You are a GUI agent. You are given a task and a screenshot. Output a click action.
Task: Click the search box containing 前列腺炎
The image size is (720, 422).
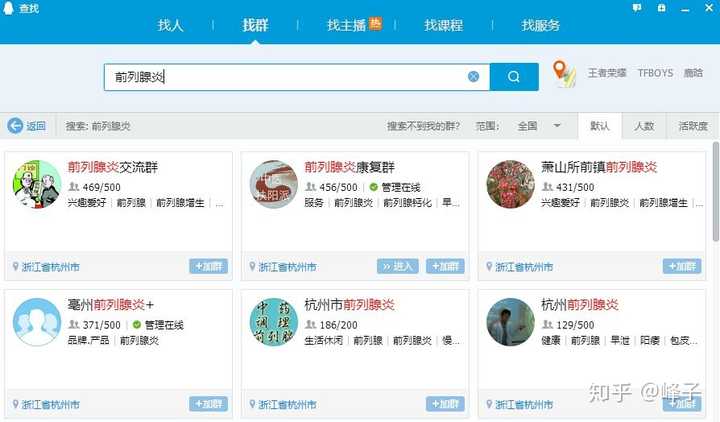297,77
